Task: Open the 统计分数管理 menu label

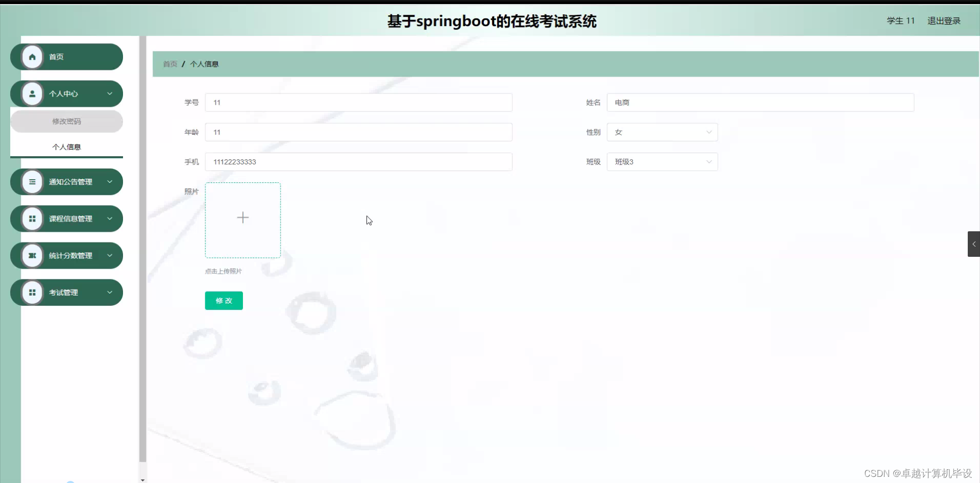Action: point(70,255)
